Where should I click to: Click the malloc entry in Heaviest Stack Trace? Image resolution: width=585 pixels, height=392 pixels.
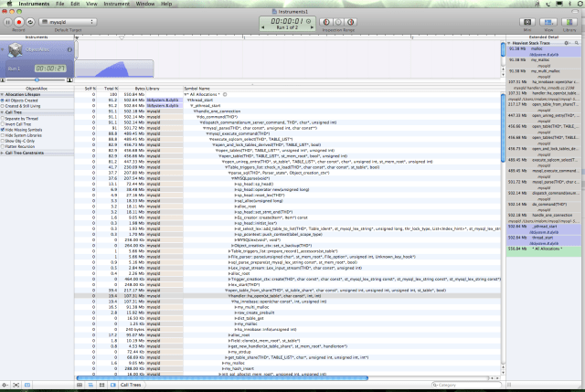tap(544, 51)
